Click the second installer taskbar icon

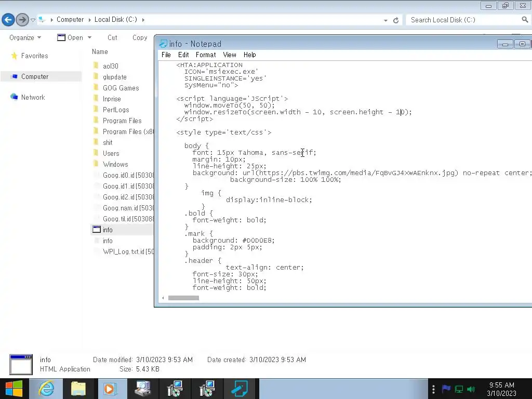(207, 389)
